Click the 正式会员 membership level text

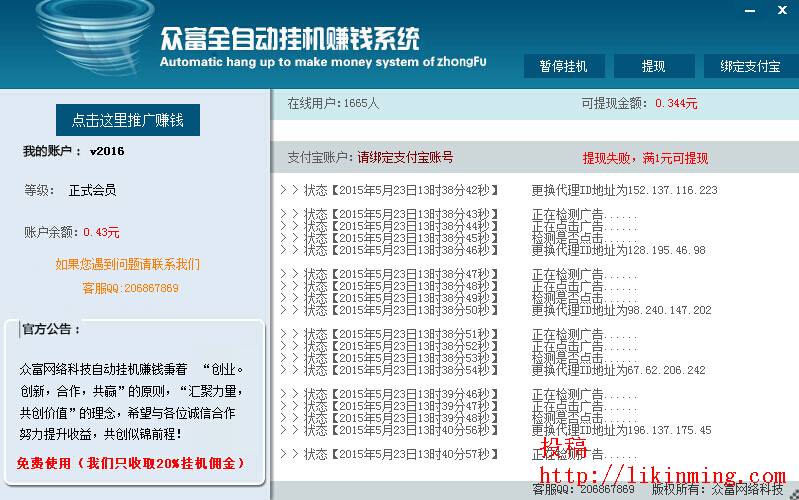pos(92,190)
